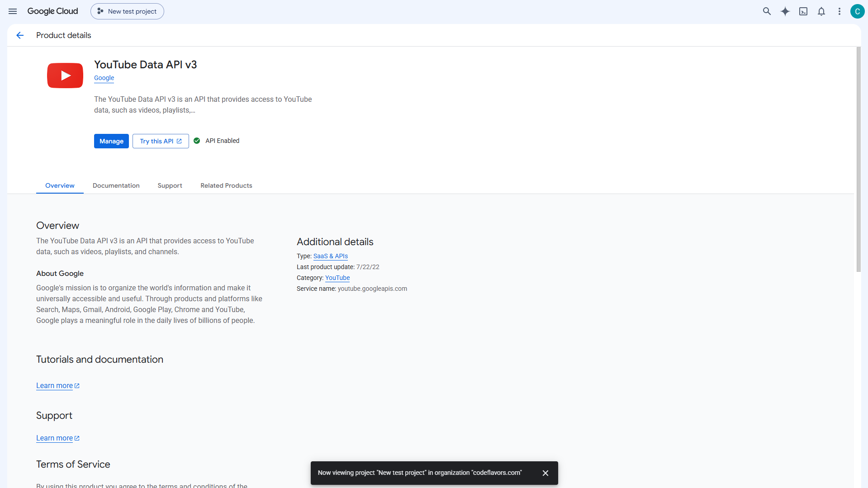This screenshot has width=868, height=488.
Task: Click the Now viewing project toast message
Action: [420, 473]
